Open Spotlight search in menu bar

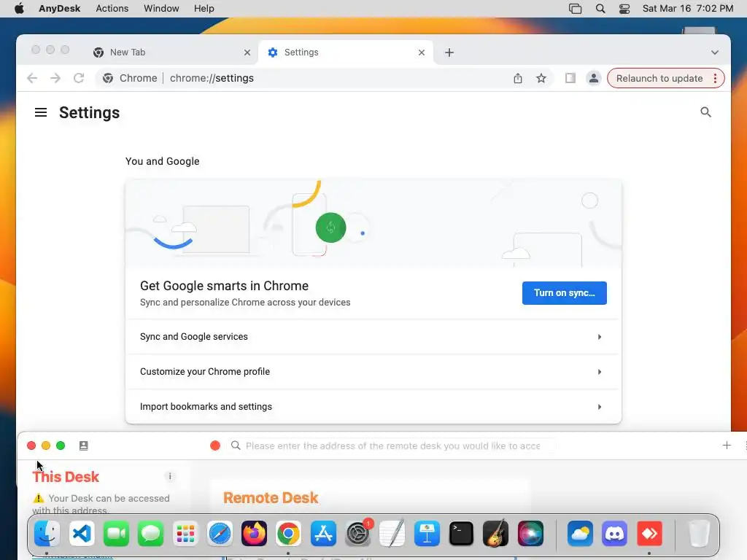(600, 9)
